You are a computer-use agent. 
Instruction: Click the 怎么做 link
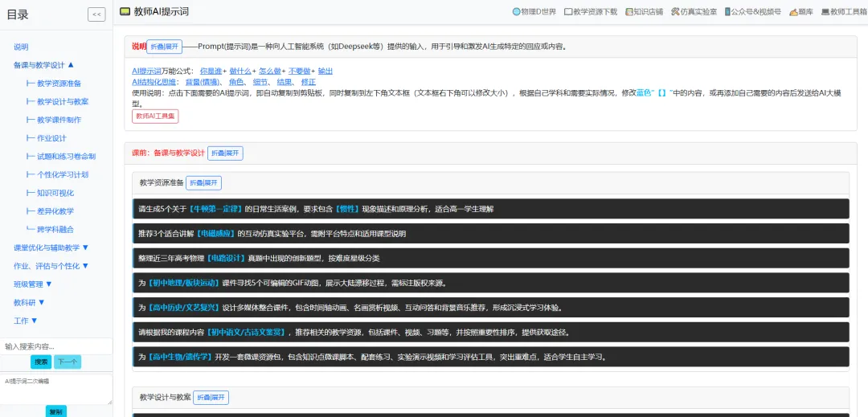click(269, 72)
